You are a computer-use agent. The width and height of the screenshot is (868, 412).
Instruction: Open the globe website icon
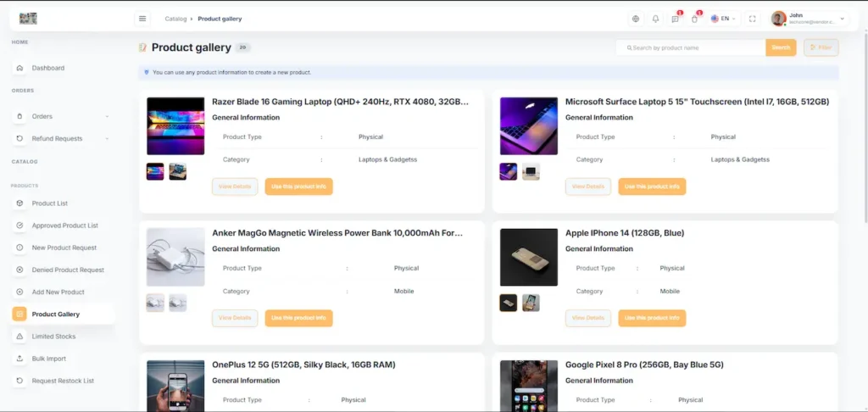coord(636,19)
